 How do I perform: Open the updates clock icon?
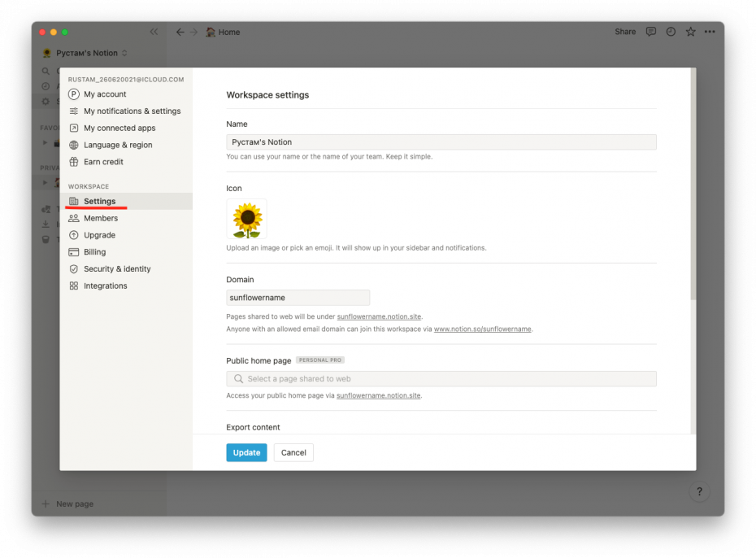671,32
